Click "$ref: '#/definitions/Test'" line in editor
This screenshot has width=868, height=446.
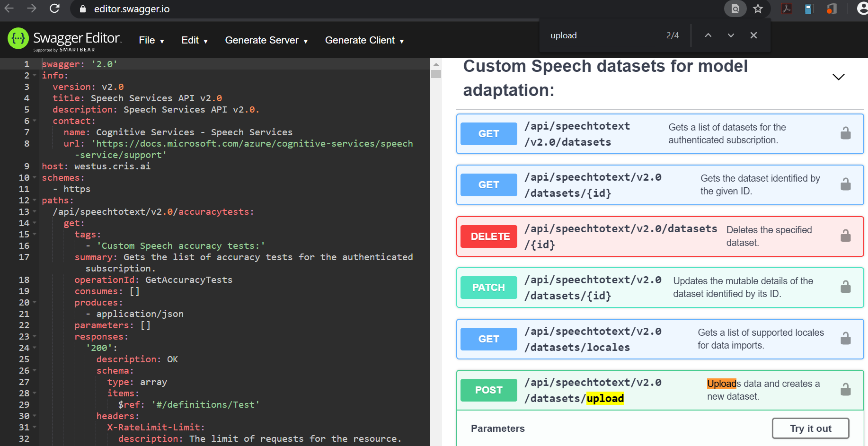tap(189, 405)
